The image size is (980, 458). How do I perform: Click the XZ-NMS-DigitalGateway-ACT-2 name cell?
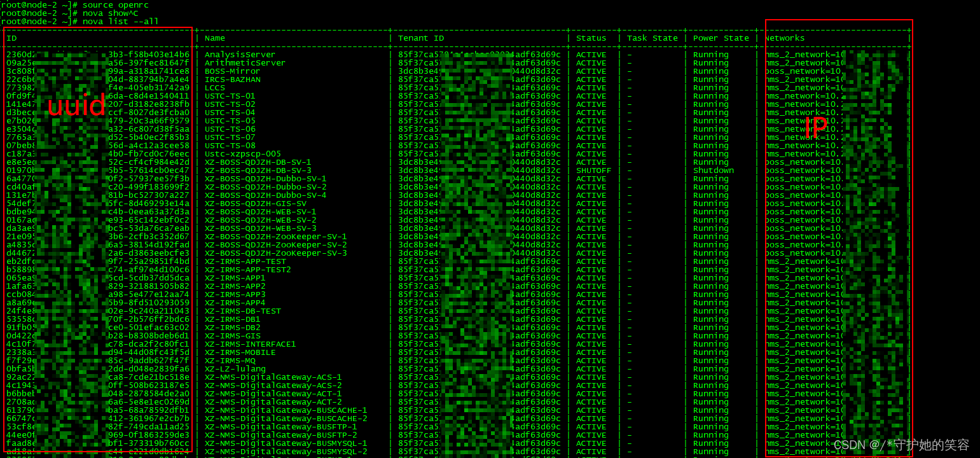point(273,402)
